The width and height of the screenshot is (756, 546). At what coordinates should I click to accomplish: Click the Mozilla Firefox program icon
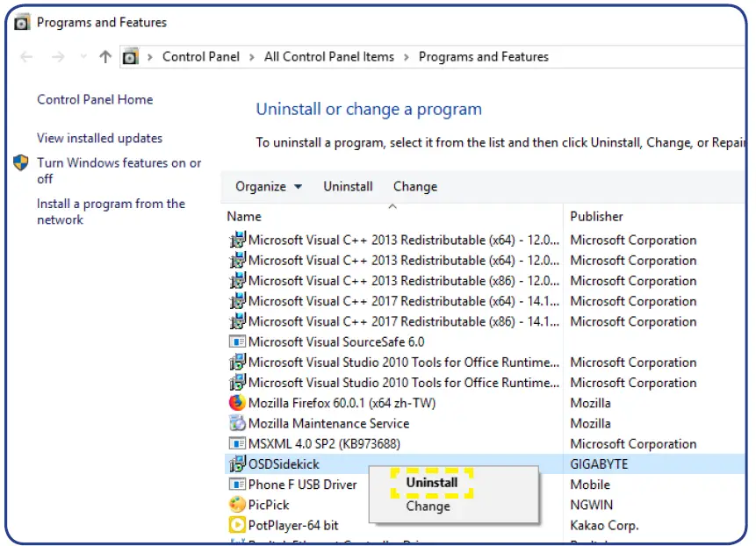click(x=237, y=403)
